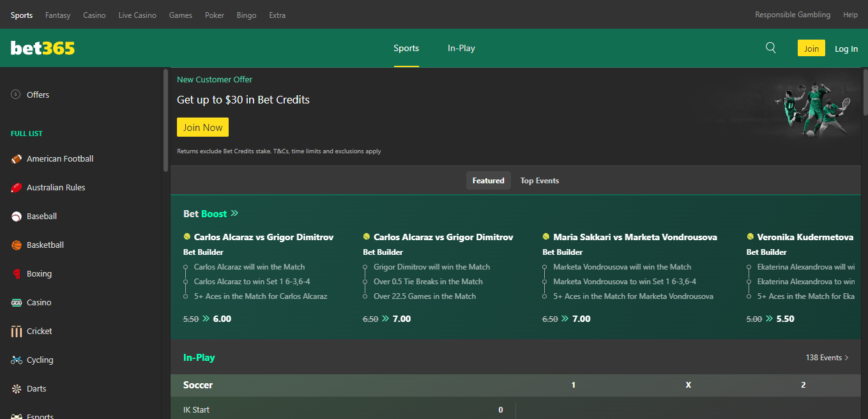Image resolution: width=868 pixels, height=419 pixels.
Task: Open Poker in the top menu
Action: [215, 15]
